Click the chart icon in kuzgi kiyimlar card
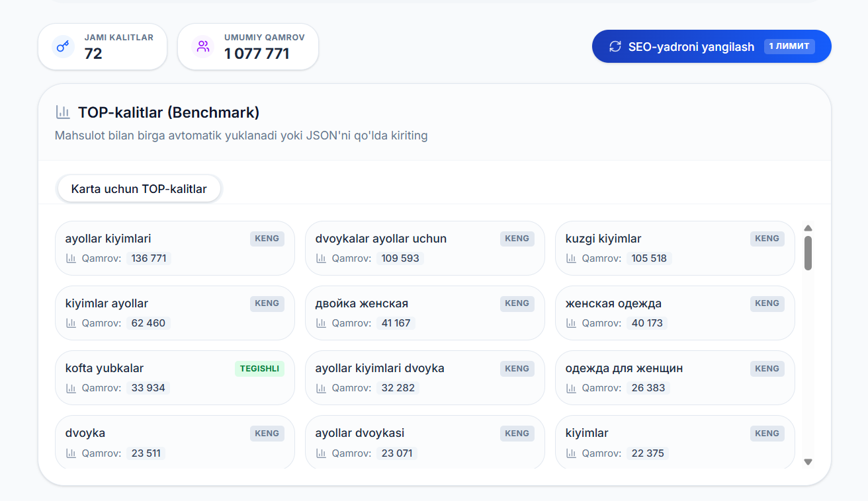This screenshot has height=501, width=868. 571,258
